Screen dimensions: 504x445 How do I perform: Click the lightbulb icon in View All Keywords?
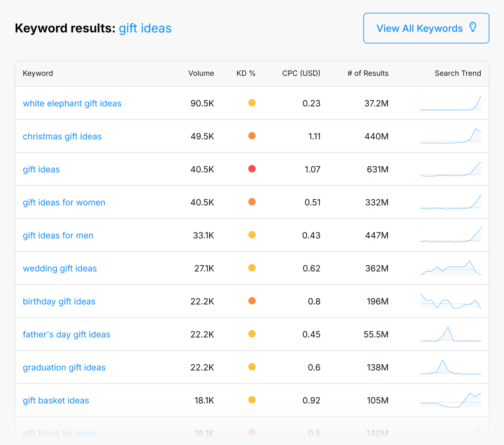[x=472, y=28]
